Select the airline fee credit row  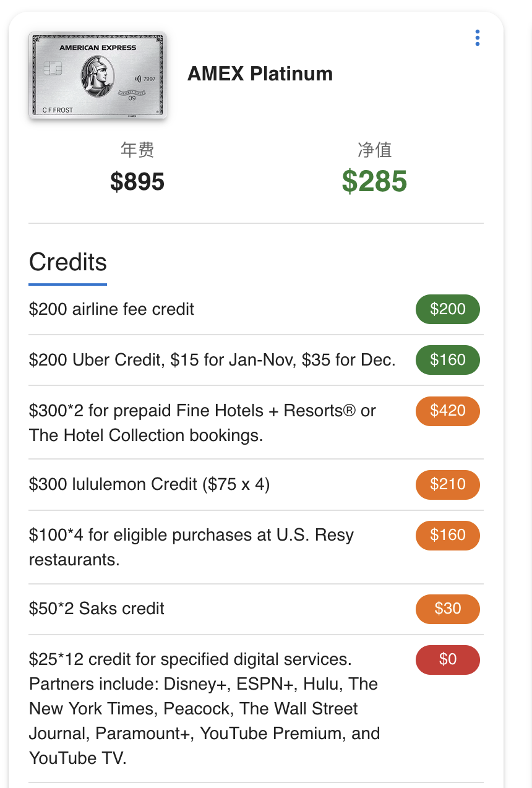point(112,309)
